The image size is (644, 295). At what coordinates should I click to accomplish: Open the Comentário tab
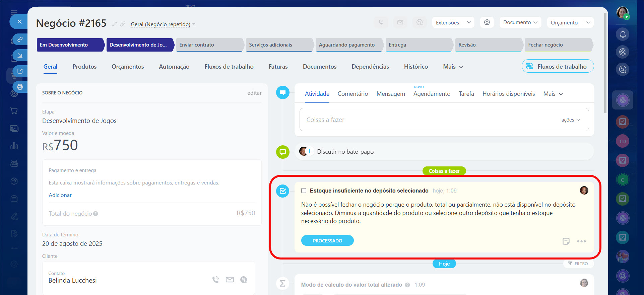pos(352,94)
